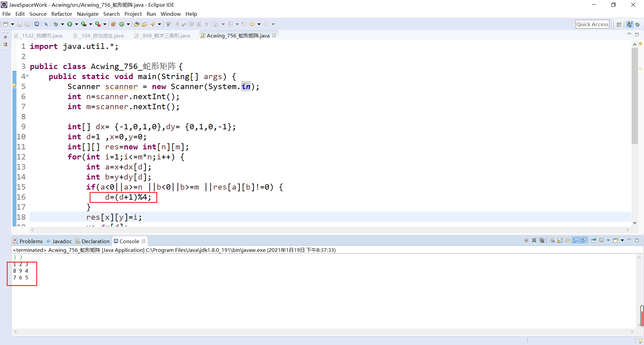Switch to the _898_数字三角形.java tab
The height and width of the screenshot is (345, 644).
(x=163, y=36)
